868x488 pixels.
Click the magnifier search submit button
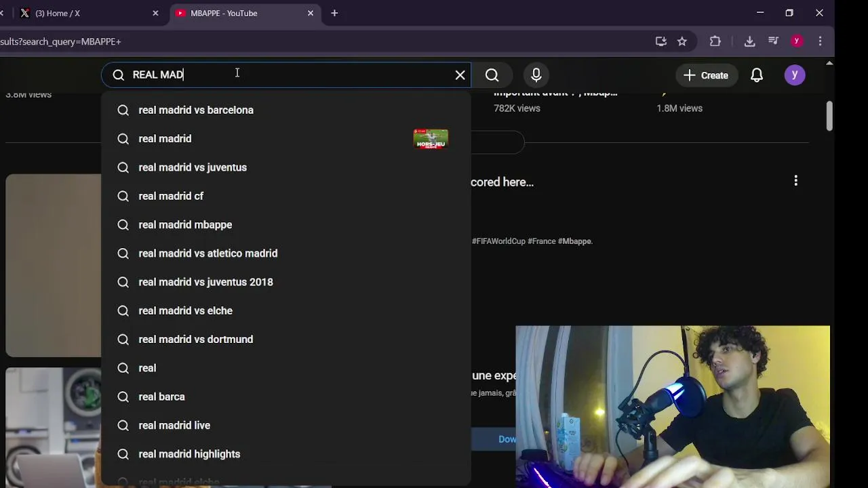pos(492,75)
